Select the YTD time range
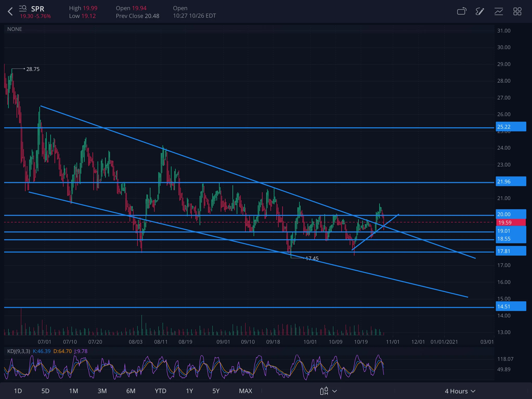 point(161,391)
